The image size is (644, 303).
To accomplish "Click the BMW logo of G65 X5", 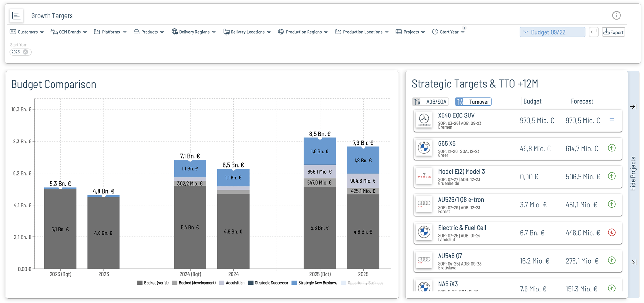I will 424,148.
